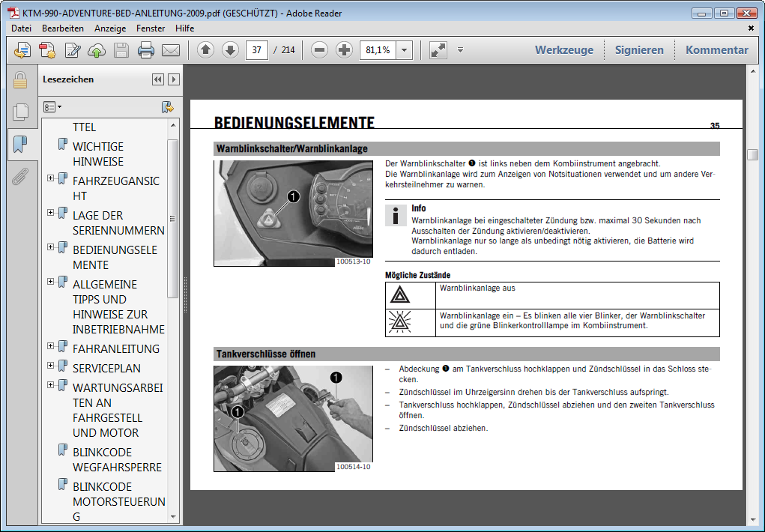Screen dimensions: 765x532
Task: Open the page thumbnails panel icon
Action: (x=20, y=112)
